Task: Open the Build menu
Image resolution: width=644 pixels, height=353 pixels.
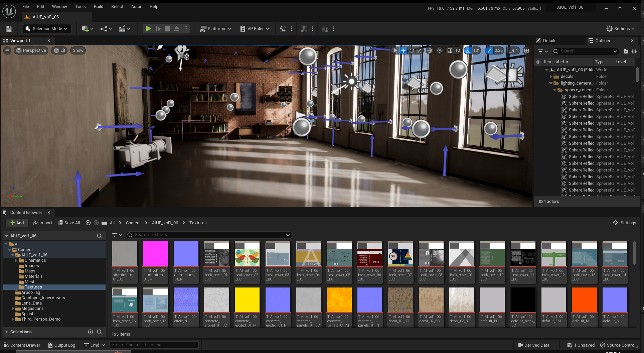Action: [98, 6]
